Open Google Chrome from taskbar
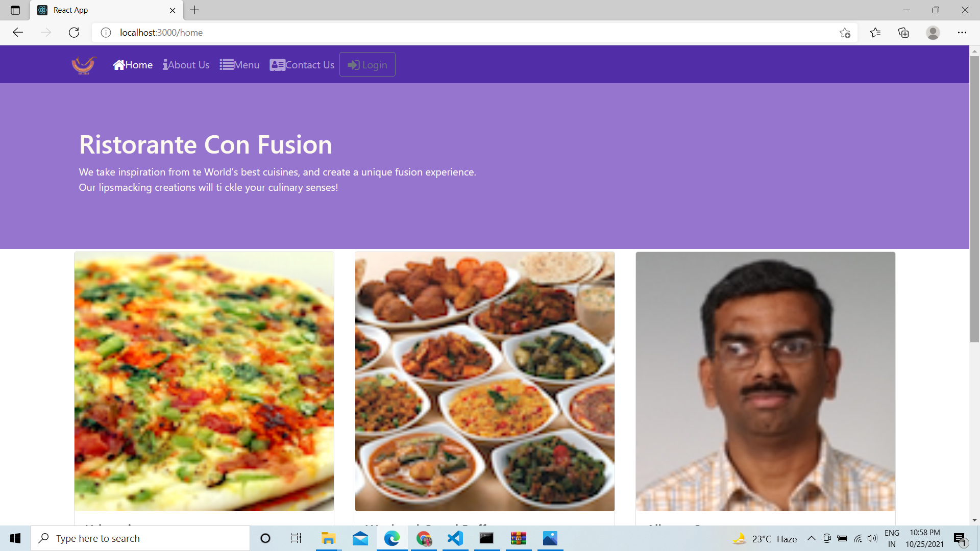The image size is (980, 551). click(424, 538)
